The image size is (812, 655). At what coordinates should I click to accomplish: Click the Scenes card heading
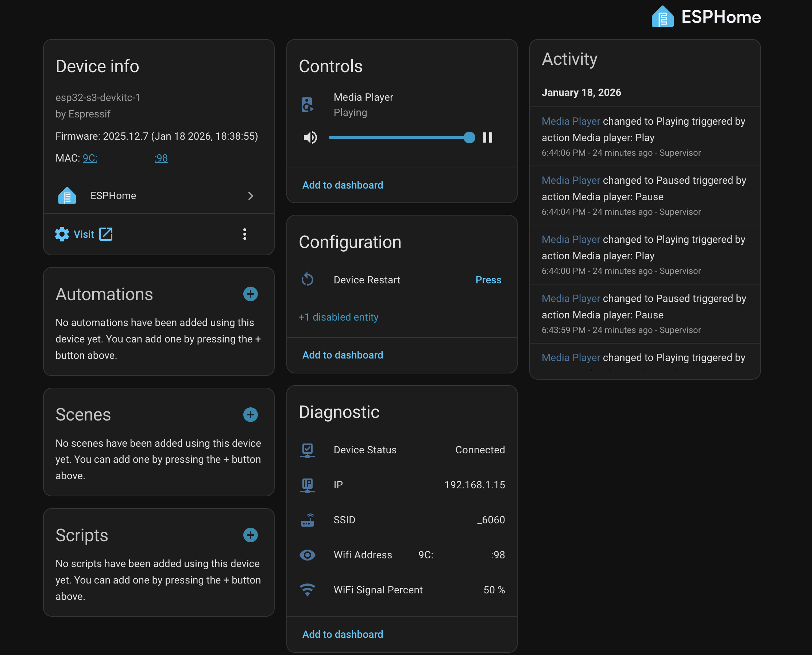[x=83, y=415]
